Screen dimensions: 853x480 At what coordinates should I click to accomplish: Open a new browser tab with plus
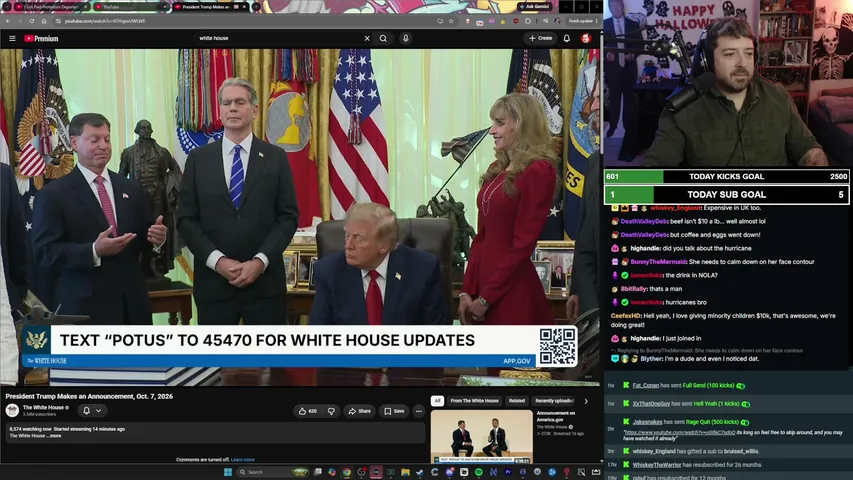click(256, 7)
